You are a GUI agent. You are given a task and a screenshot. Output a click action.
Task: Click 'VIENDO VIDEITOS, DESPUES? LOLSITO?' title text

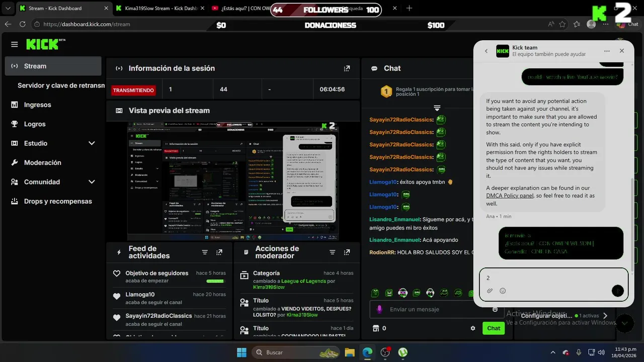point(302,312)
